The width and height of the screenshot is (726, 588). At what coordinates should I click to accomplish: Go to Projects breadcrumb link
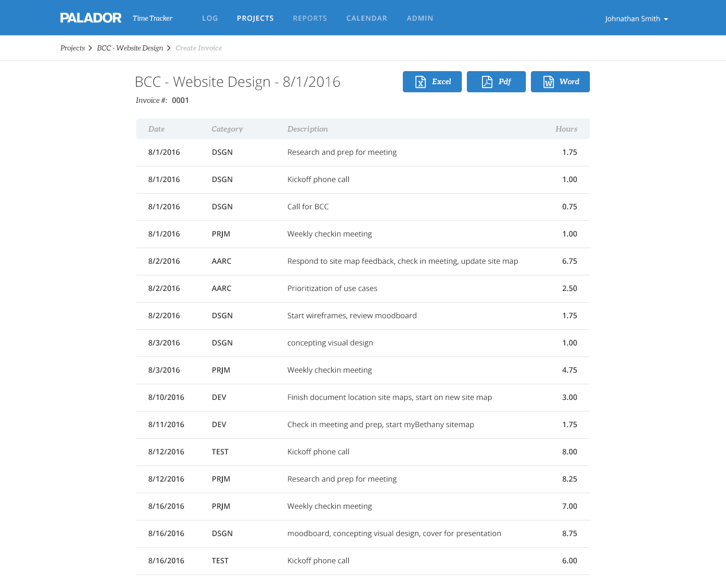pos(73,48)
